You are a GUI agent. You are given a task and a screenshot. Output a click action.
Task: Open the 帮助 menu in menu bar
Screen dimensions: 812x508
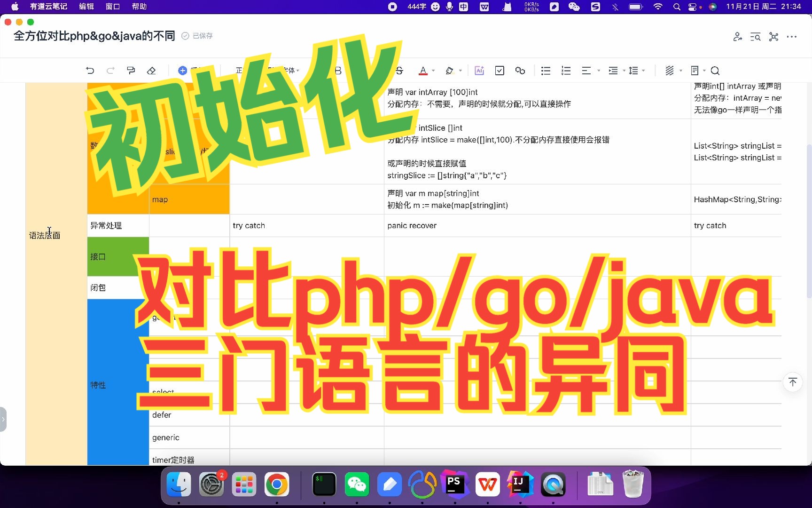coord(139,7)
